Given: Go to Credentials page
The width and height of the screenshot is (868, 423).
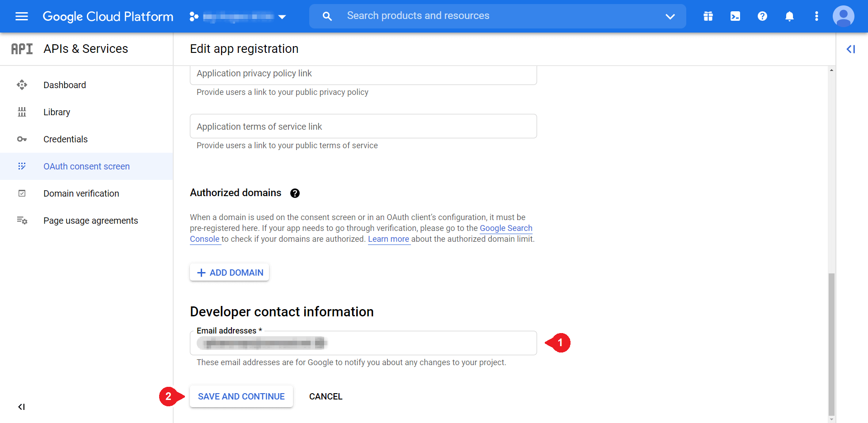Looking at the screenshot, I should [66, 139].
